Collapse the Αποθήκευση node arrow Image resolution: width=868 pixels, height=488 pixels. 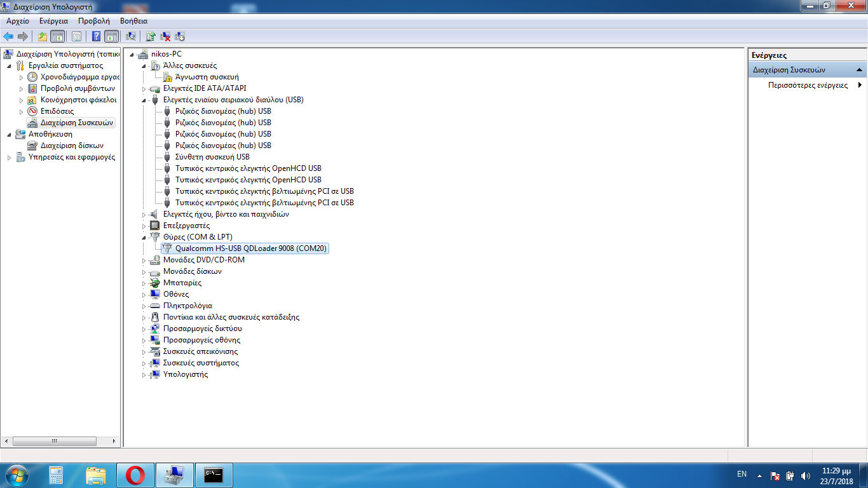[9, 134]
